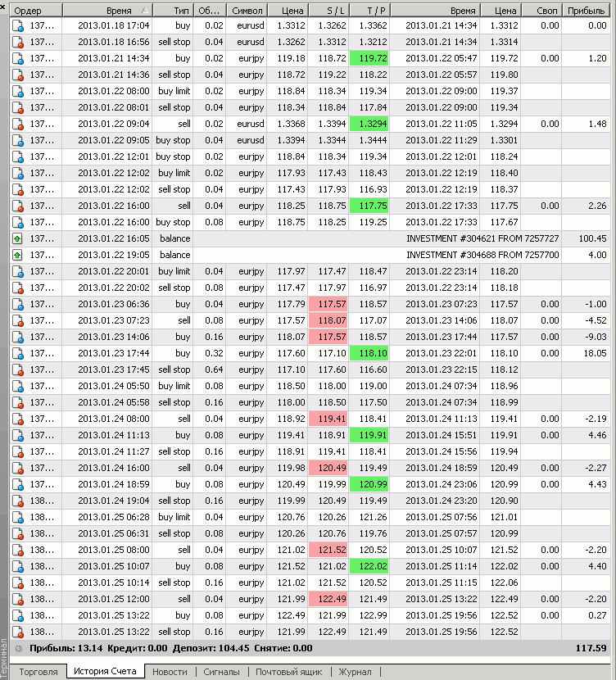Screen dimensions: 616x680
Task: Click balance icon in the 2013.01.22 16:05 row
Action: pos(17,239)
